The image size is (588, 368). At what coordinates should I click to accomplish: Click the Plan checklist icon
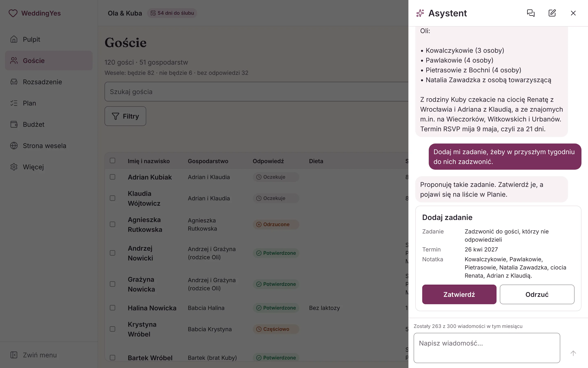point(14,103)
